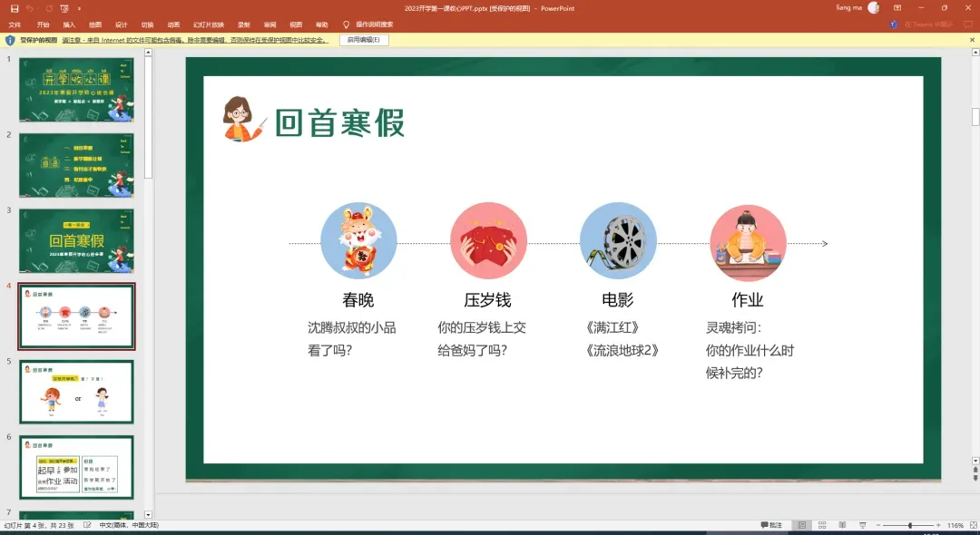The height and width of the screenshot is (535, 980).
Task: Select slide 1 thumbnail 开学收心课
Action: pyautogui.click(x=76, y=90)
